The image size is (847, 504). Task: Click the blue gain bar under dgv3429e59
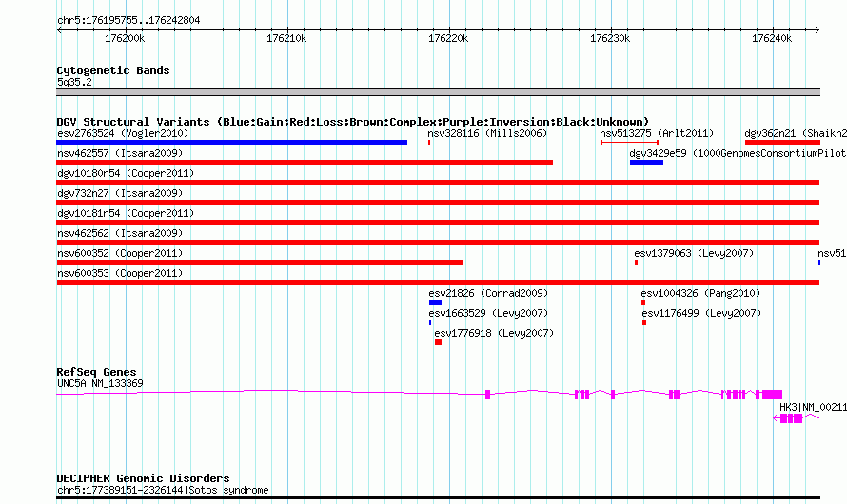click(x=646, y=163)
